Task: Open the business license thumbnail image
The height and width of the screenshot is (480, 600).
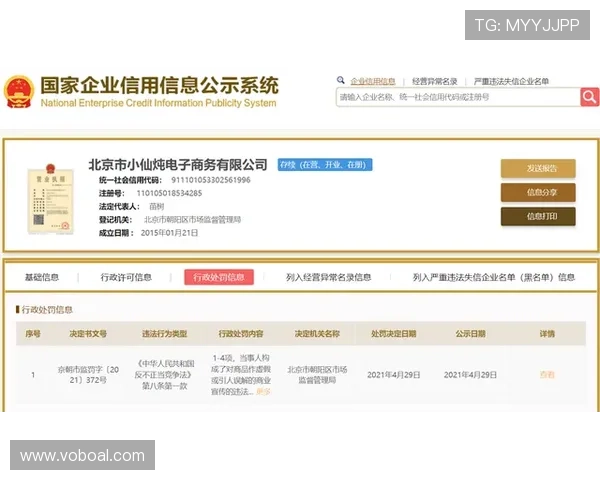Action: click(50, 198)
